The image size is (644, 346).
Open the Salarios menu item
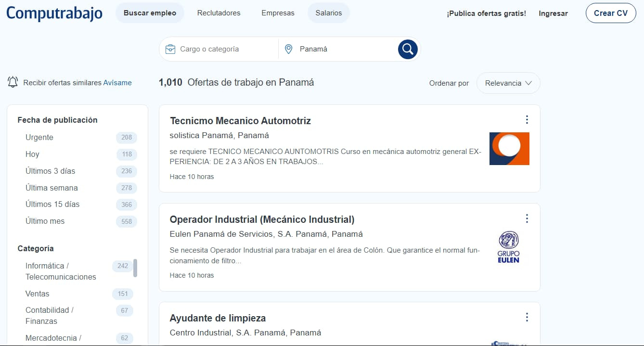click(x=329, y=13)
